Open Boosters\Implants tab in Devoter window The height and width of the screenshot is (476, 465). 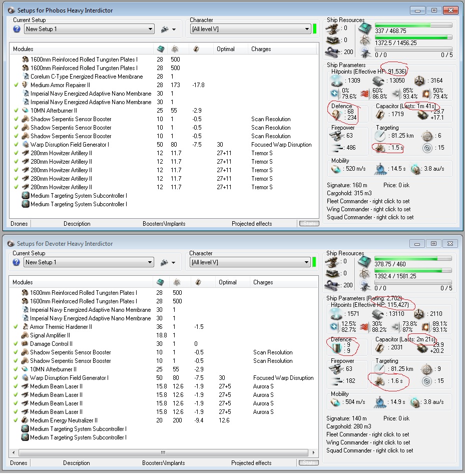click(163, 463)
